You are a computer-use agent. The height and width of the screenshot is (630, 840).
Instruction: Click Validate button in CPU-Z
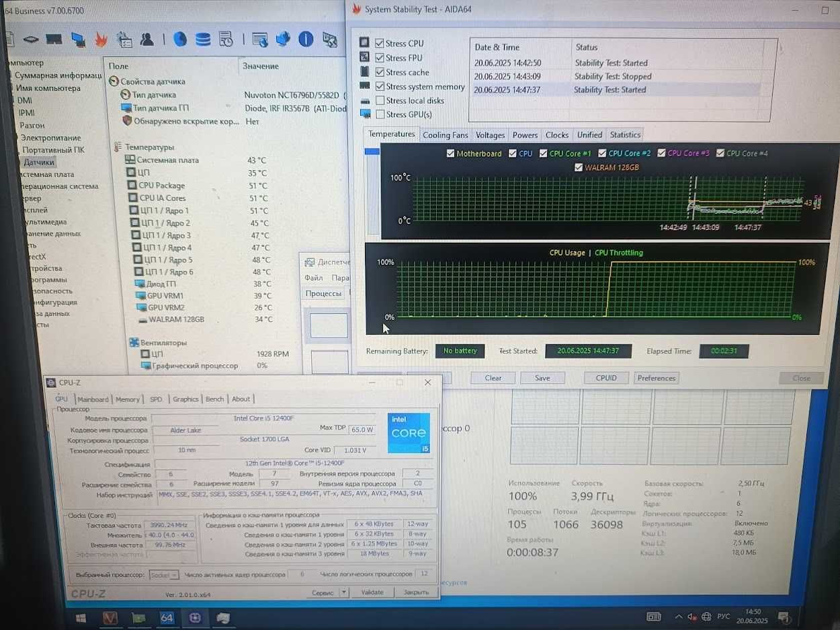tap(372, 592)
